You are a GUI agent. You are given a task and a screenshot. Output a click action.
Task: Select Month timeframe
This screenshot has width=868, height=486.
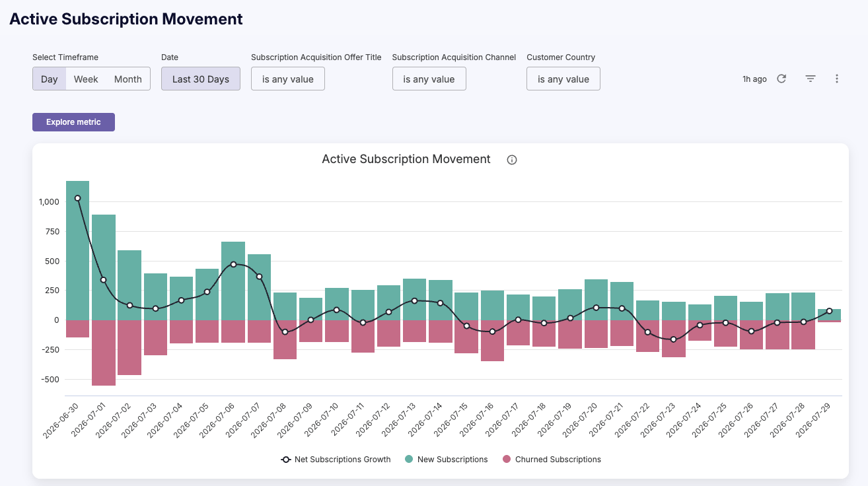point(128,79)
